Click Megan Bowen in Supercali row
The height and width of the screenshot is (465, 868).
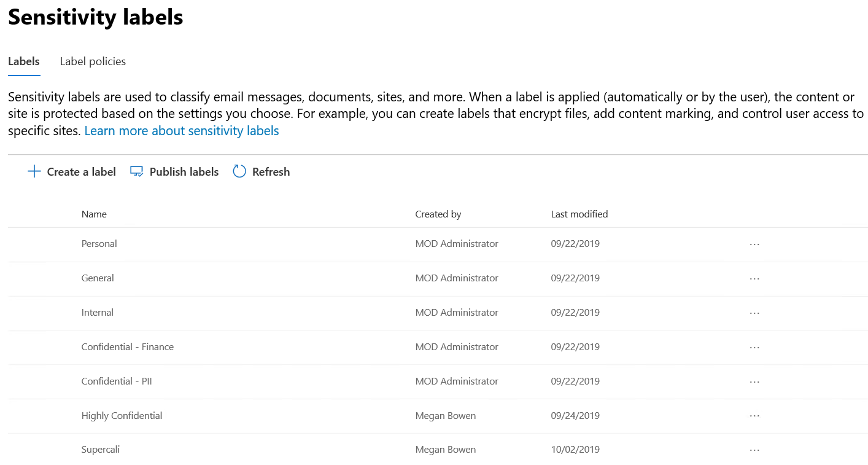(446, 450)
